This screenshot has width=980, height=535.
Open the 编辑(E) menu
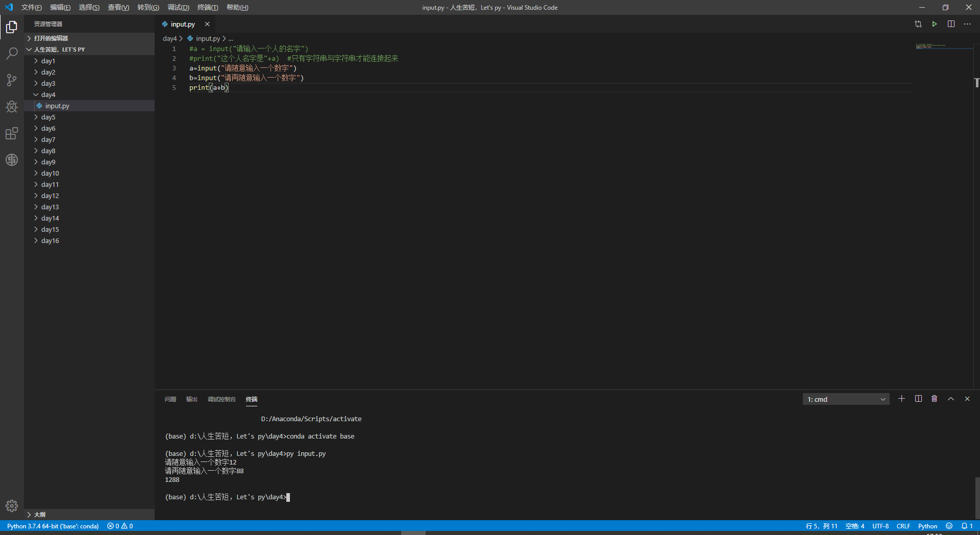click(60, 7)
